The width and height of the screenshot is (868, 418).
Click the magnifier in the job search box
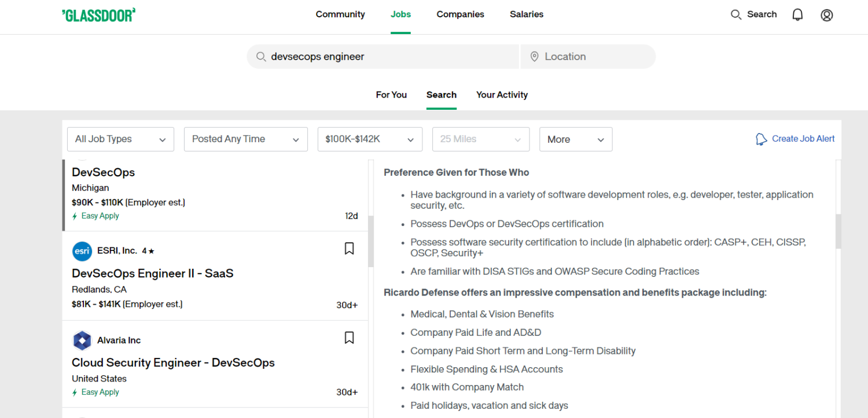pyautogui.click(x=261, y=57)
